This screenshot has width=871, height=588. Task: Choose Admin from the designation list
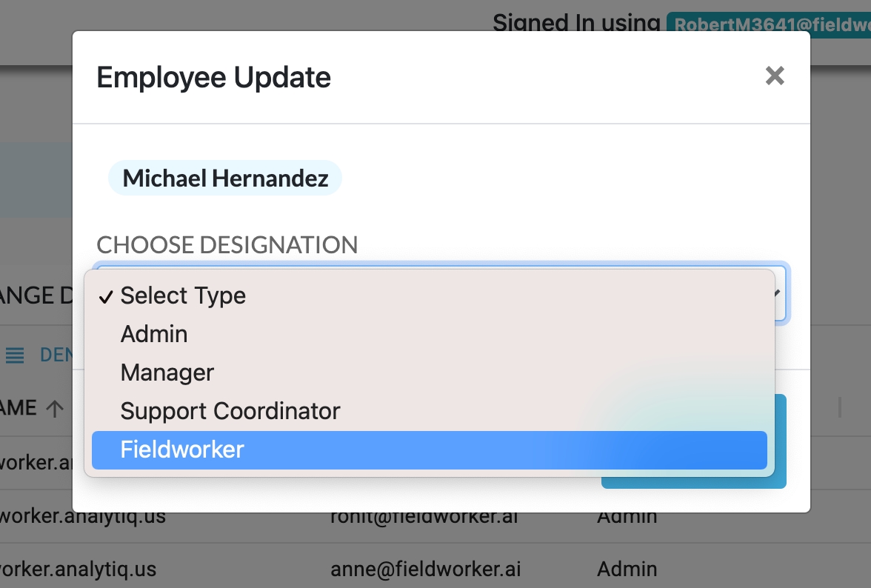click(154, 334)
